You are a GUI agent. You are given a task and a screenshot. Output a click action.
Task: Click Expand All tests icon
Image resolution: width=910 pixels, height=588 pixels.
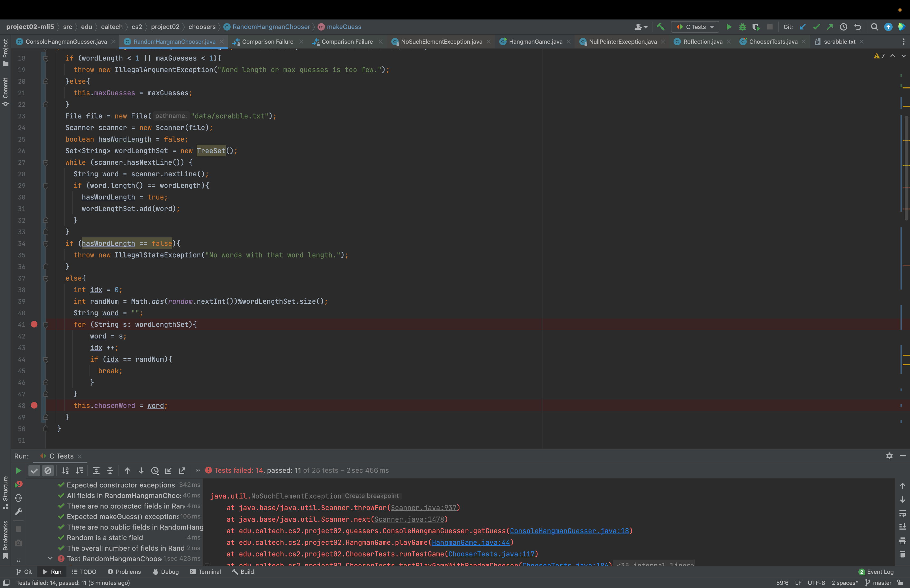96,471
